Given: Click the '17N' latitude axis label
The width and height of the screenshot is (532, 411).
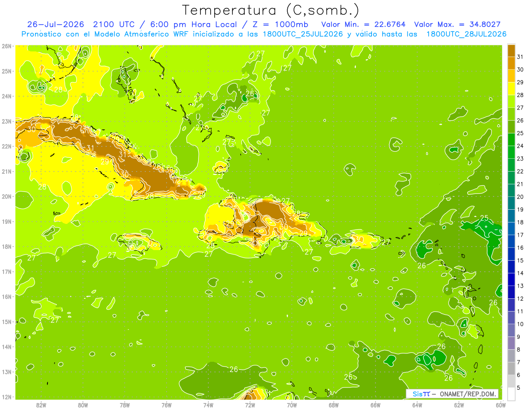Looking at the screenshot, I should [x=7, y=271].
